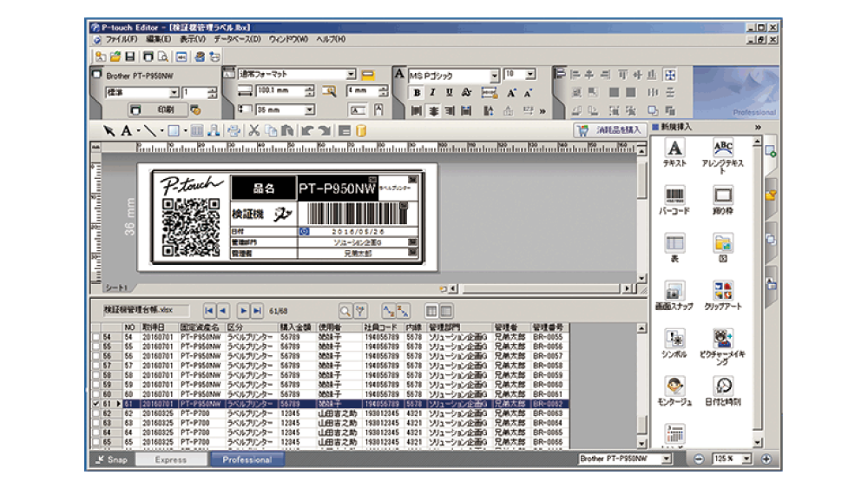Open the format dropdown above 100.1 mm
Image resolution: width=868 pixels, height=489 pixels.
[351, 74]
